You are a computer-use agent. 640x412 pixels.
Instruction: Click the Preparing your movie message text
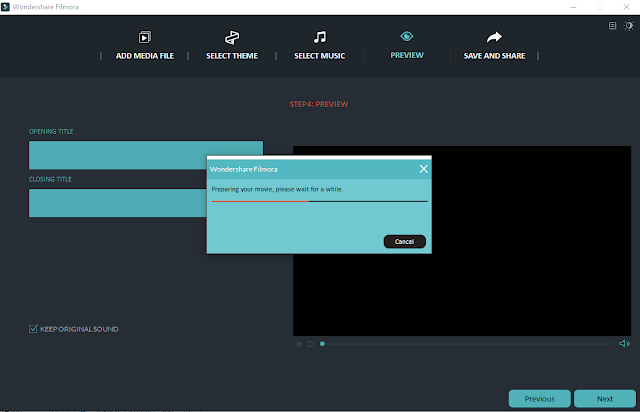click(x=277, y=189)
